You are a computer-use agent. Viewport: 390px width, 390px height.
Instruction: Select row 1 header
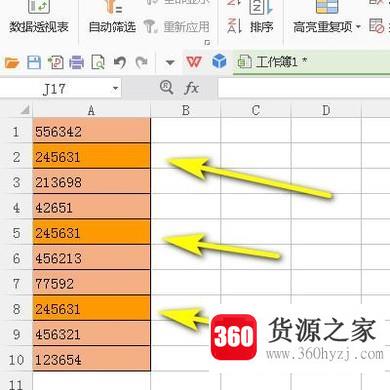[16, 131]
